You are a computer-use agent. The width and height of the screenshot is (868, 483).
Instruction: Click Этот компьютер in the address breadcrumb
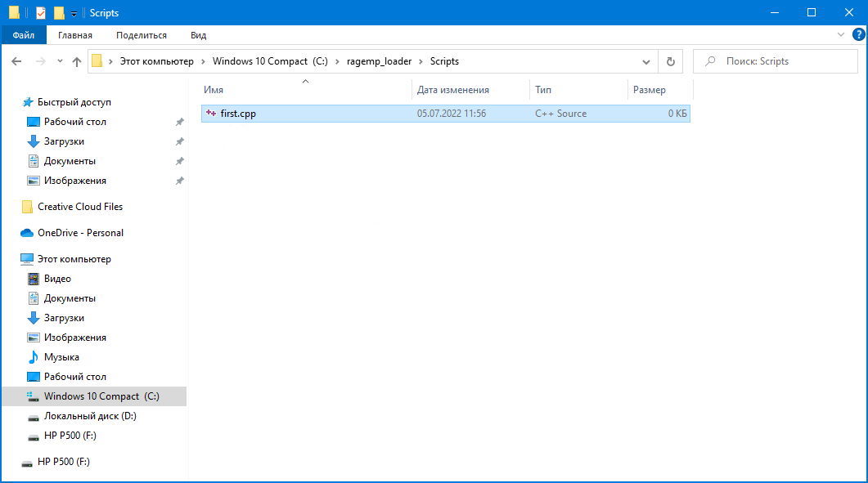(156, 61)
